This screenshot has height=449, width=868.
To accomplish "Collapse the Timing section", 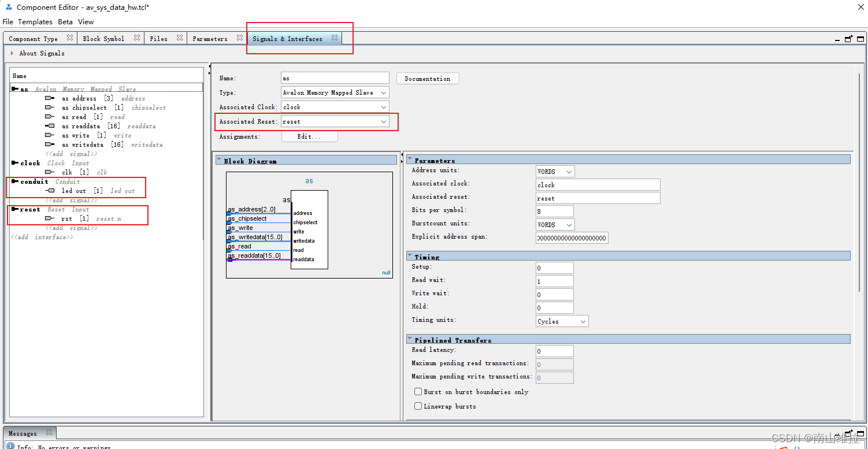I will pos(410,256).
